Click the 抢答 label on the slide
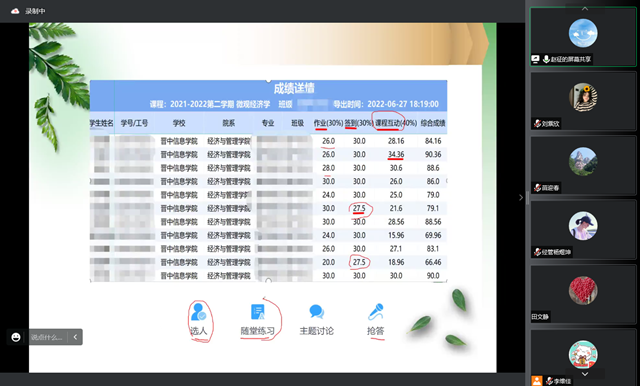Viewport: 640px width, 386px height. 376,331
